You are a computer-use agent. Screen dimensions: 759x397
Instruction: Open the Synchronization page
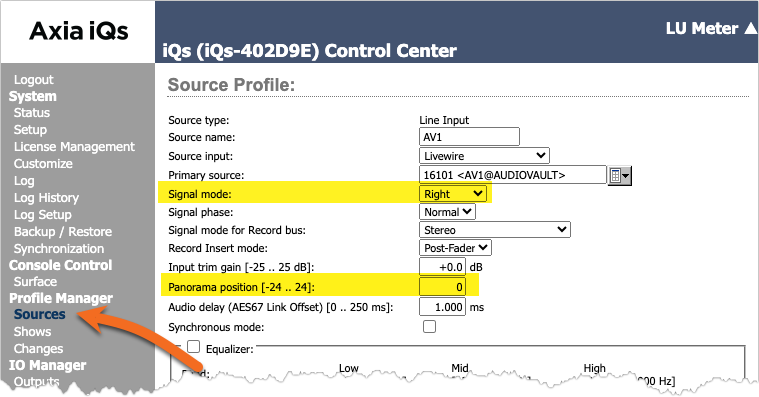pyautogui.click(x=59, y=249)
